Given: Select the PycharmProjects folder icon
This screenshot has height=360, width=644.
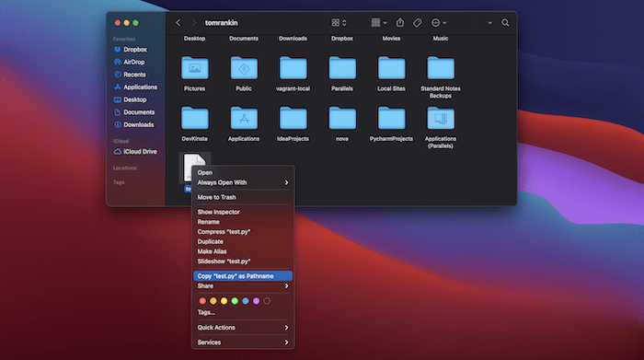Looking at the screenshot, I should (x=391, y=119).
